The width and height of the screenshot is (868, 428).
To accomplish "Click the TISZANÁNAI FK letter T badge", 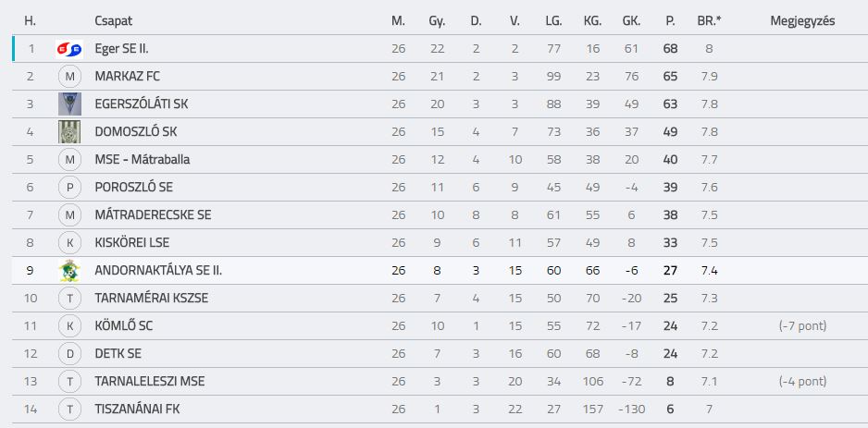I will (x=69, y=410).
